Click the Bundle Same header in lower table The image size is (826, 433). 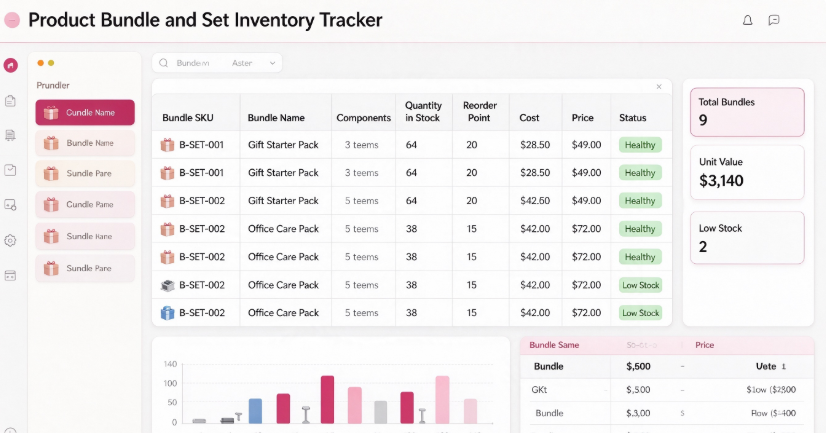pos(554,346)
